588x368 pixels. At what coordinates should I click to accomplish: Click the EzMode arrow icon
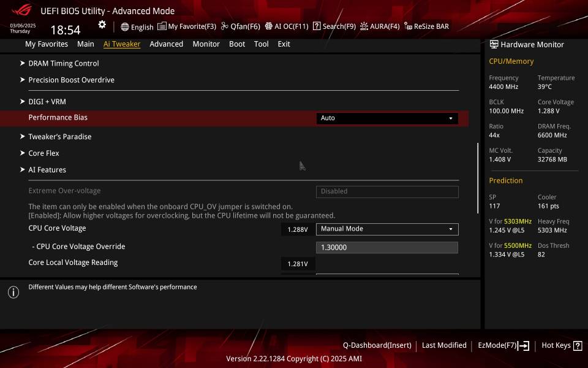[524, 345]
